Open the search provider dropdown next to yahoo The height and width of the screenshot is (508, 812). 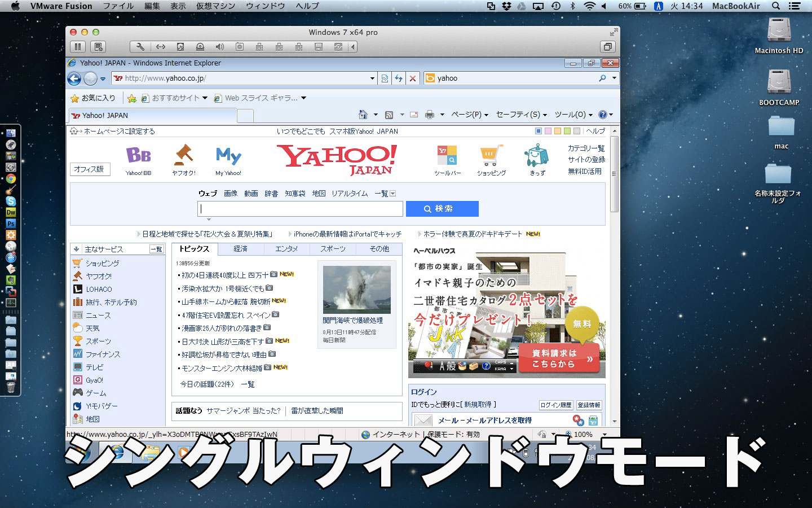(614, 78)
